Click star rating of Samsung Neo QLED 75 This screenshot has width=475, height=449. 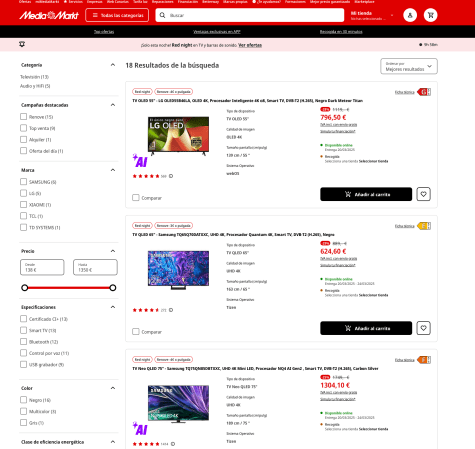[146, 444]
